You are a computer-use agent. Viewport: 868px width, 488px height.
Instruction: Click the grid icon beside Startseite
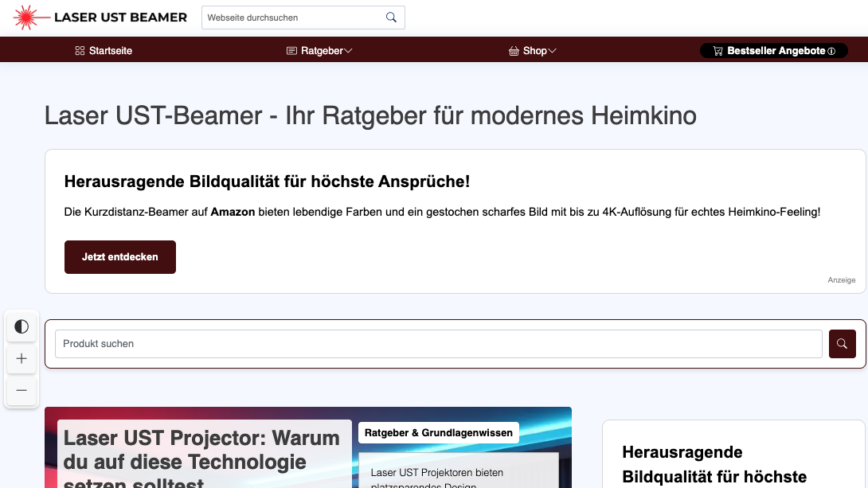[x=80, y=51]
